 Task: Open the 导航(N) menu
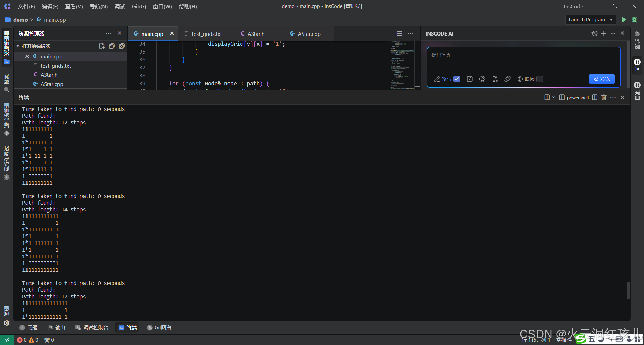pyautogui.click(x=99, y=6)
